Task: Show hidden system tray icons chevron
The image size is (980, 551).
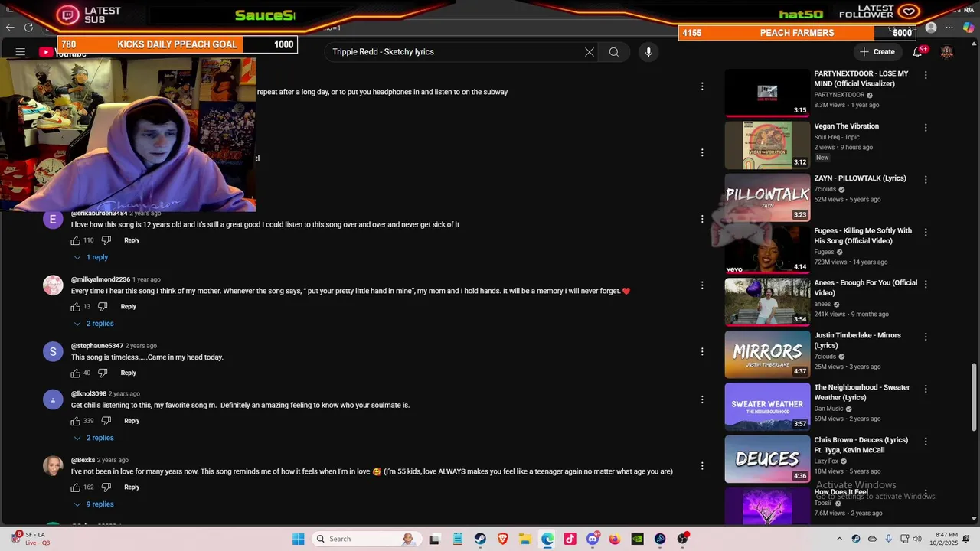Action: pyautogui.click(x=839, y=539)
